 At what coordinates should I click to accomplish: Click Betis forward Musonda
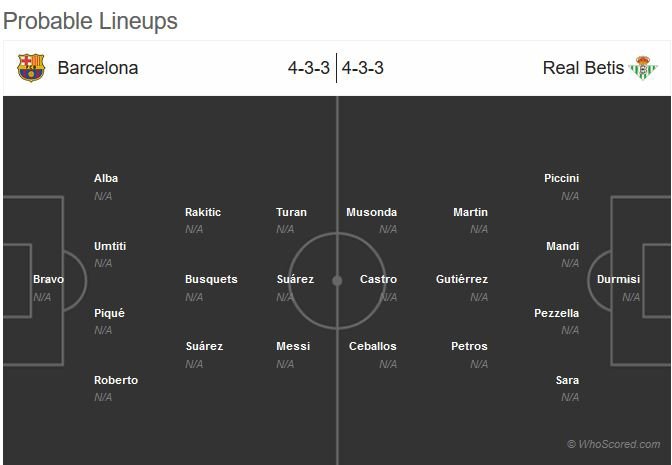(371, 212)
